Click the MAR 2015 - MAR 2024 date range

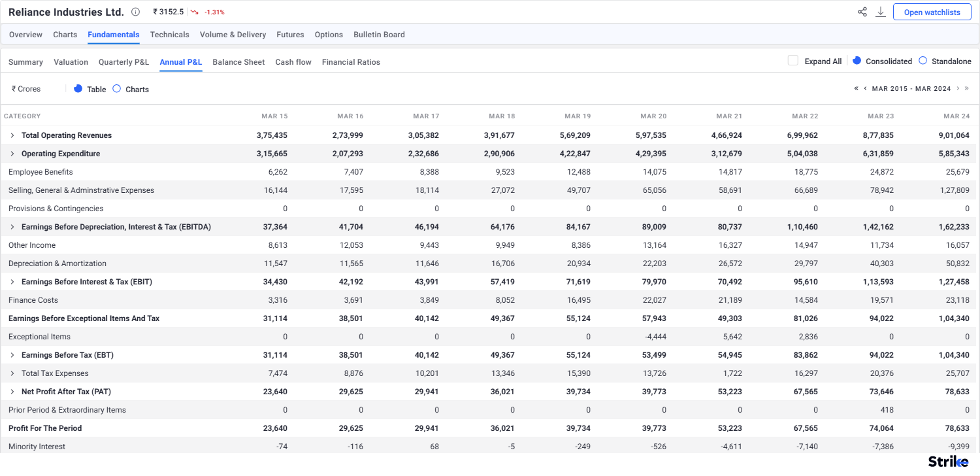(x=911, y=88)
